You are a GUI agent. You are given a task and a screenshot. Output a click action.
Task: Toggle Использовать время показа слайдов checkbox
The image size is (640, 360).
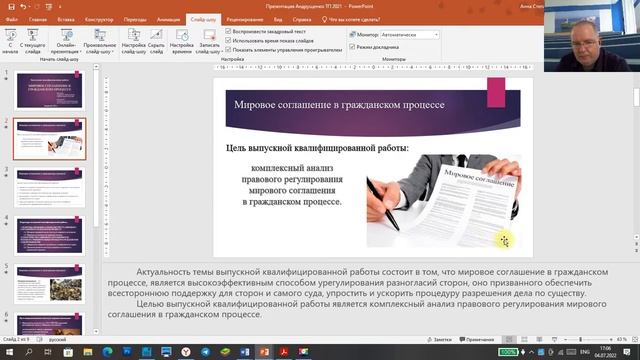coord(228,40)
